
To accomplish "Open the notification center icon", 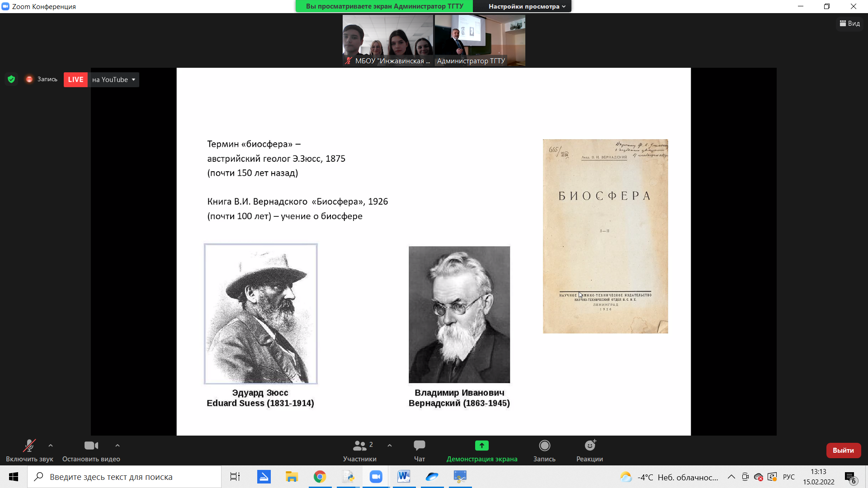I will [x=850, y=477].
